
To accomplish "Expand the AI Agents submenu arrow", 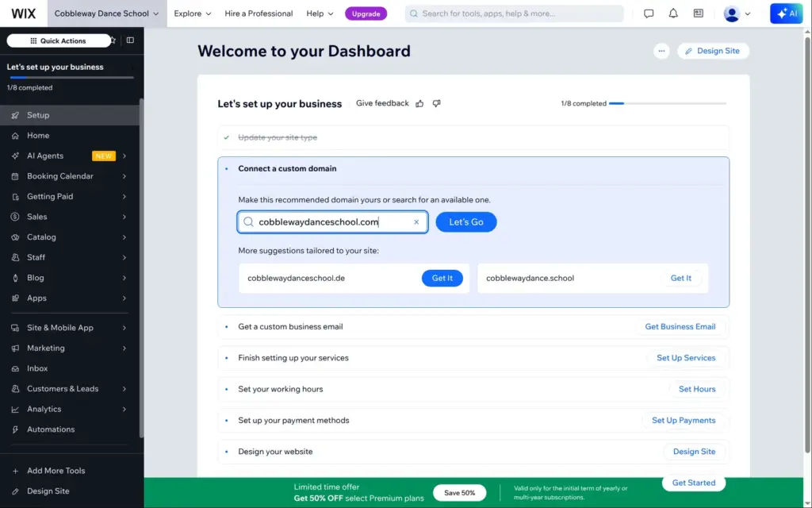I will (x=124, y=156).
